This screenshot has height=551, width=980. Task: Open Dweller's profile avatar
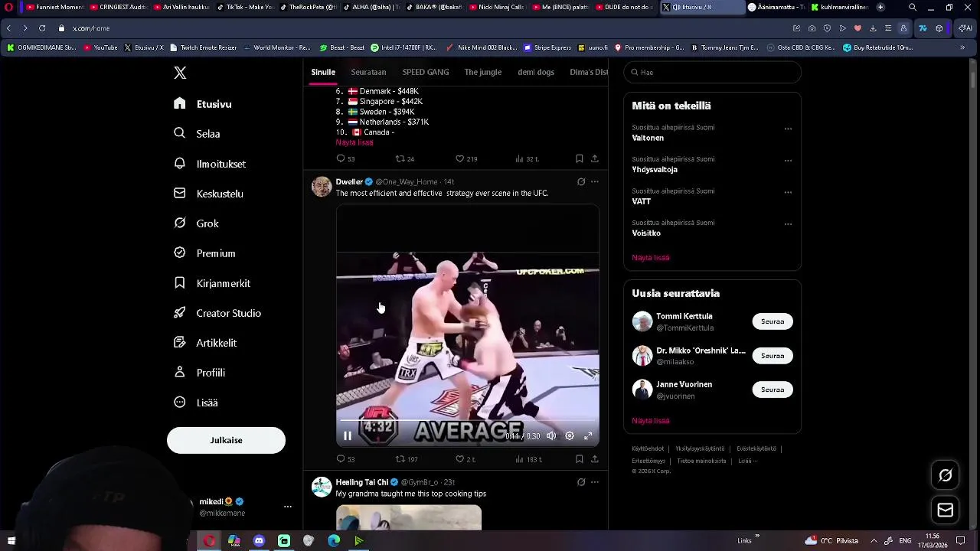tap(322, 187)
